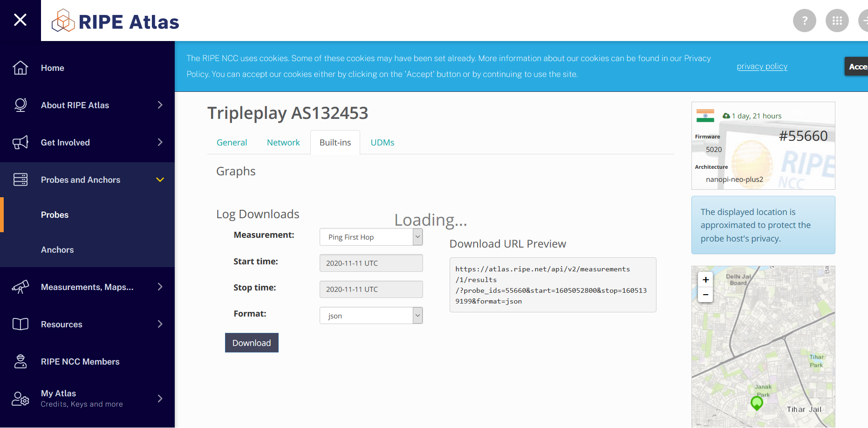Collapse the Probes and Anchors section
This screenshot has height=428, width=868.
coord(160,179)
